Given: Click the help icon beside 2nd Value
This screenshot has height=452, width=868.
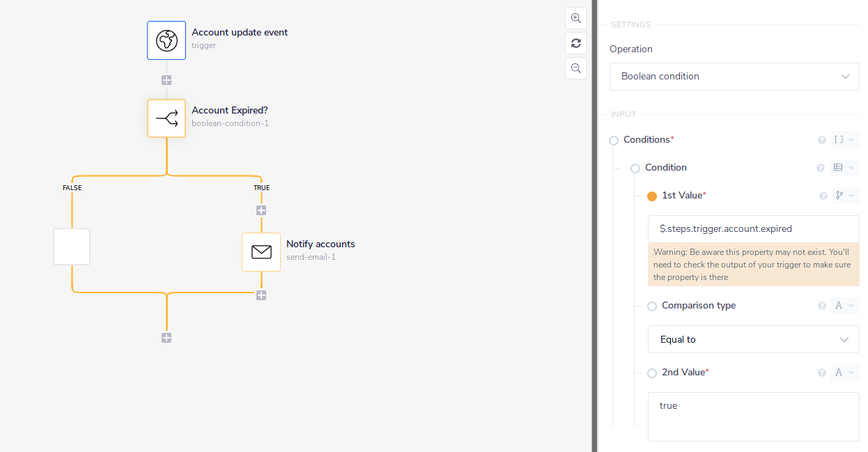Looking at the screenshot, I should [x=822, y=372].
